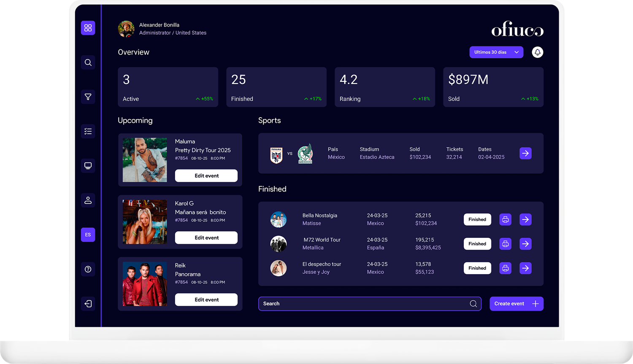This screenshot has height=364, width=633.
Task: Toggle the ES language button
Action: coord(88,235)
